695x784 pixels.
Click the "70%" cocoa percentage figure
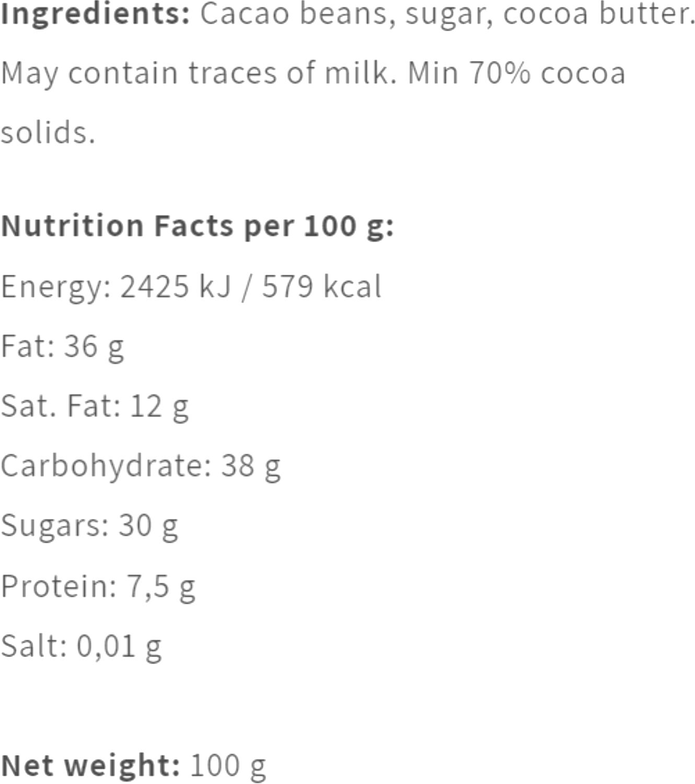(x=500, y=73)
